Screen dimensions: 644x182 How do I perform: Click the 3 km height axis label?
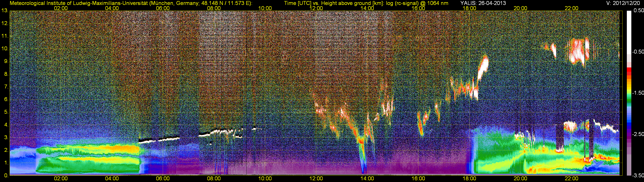tap(6, 137)
